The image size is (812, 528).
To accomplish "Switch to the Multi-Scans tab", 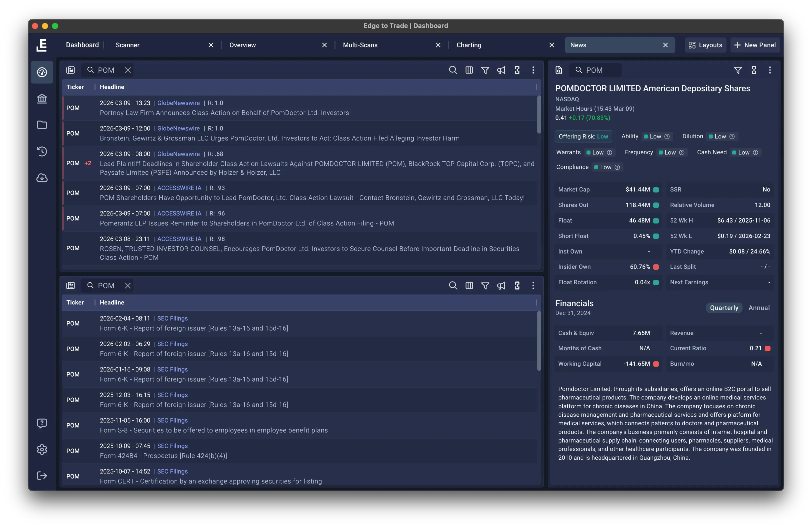I will pos(360,45).
